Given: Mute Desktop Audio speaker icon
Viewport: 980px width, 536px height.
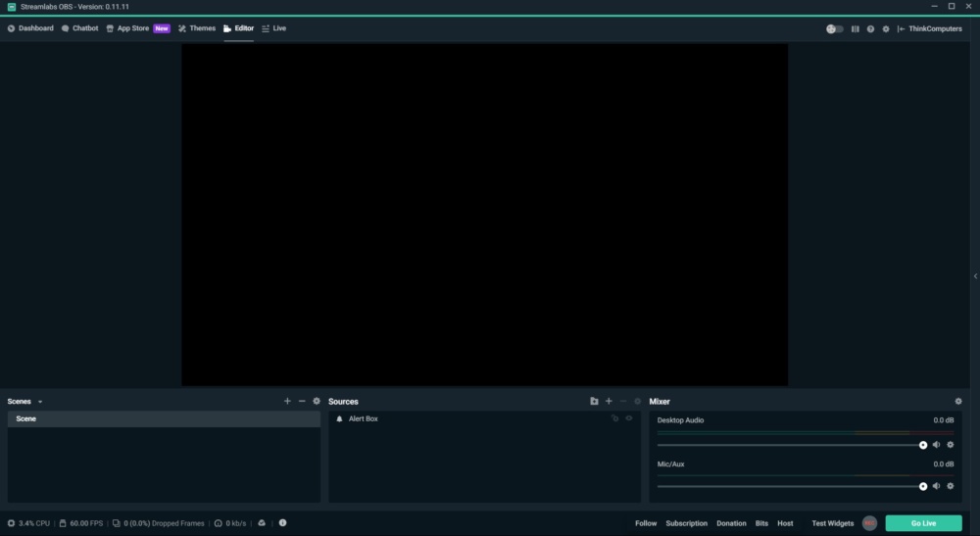Looking at the screenshot, I should click(x=936, y=445).
